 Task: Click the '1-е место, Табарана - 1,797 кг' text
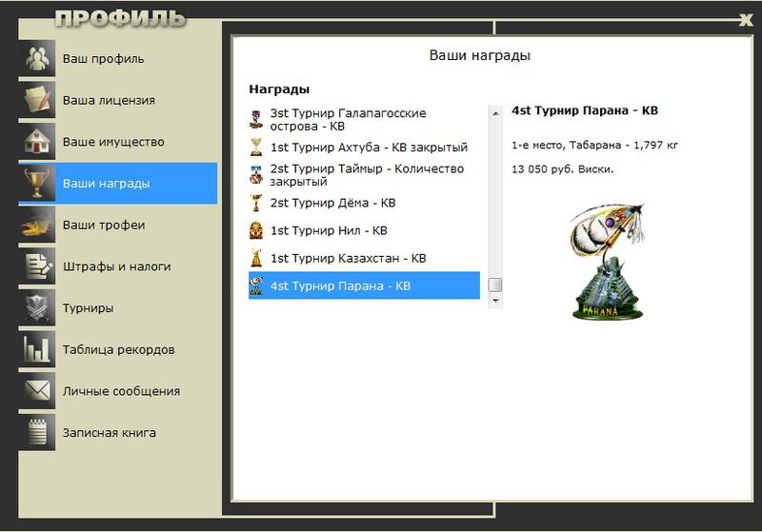click(x=594, y=146)
